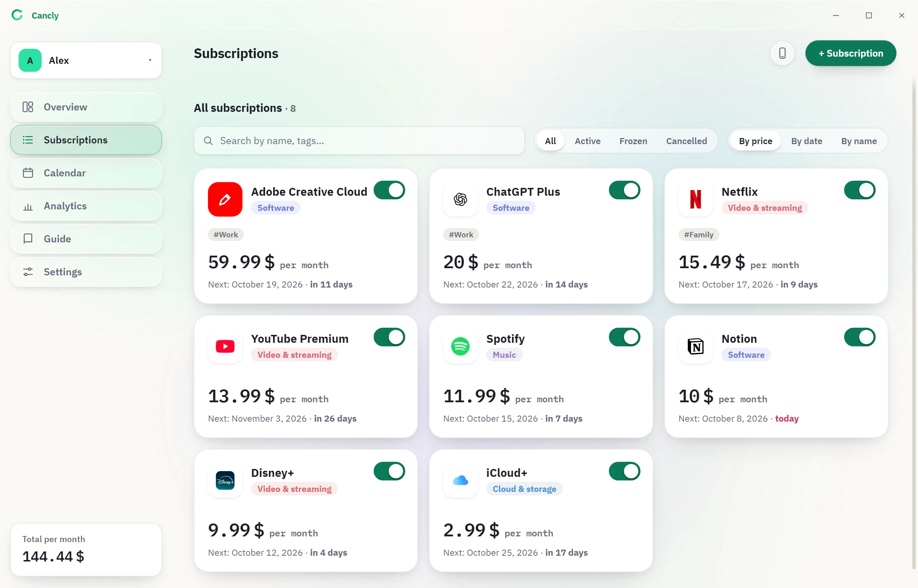Sort subscriptions By name

pyautogui.click(x=859, y=141)
